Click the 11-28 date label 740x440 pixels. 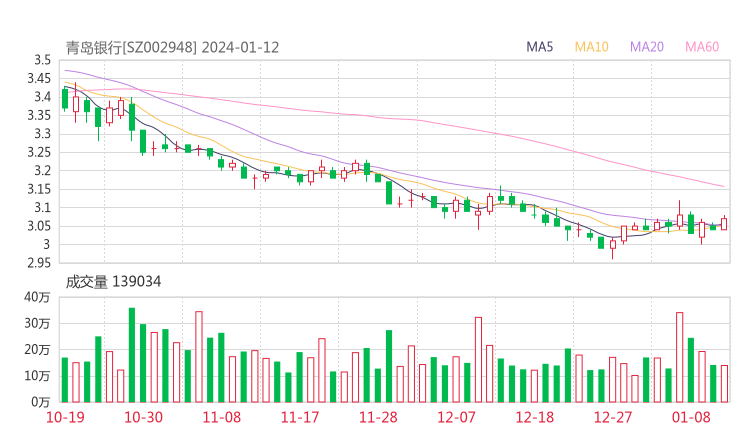tap(378, 417)
